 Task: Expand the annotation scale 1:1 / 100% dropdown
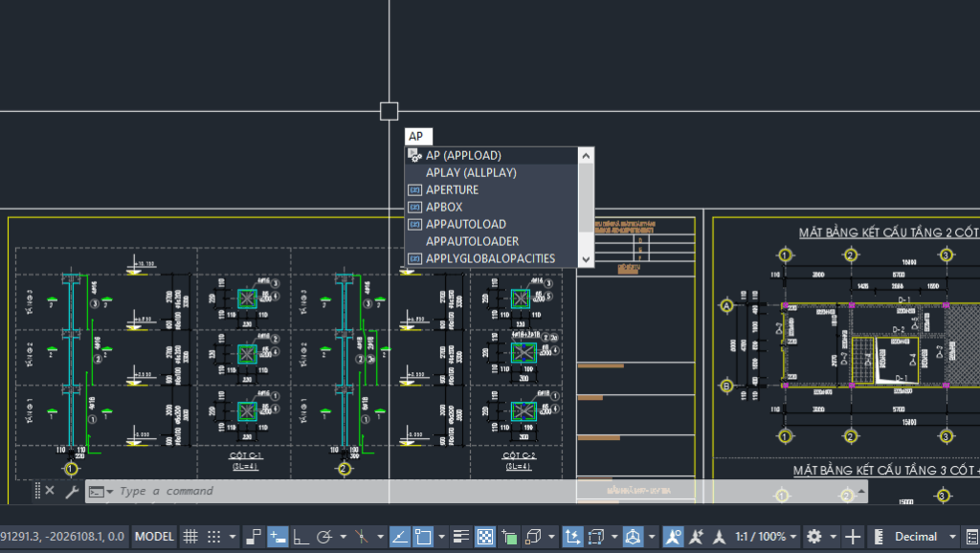pyautogui.click(x=767, y=537)
